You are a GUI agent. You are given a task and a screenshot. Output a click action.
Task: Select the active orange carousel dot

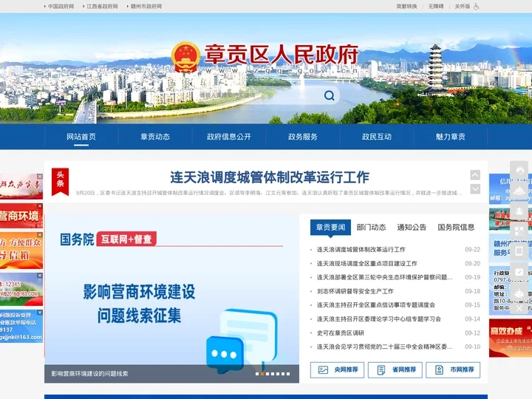(x=262, y=374)
